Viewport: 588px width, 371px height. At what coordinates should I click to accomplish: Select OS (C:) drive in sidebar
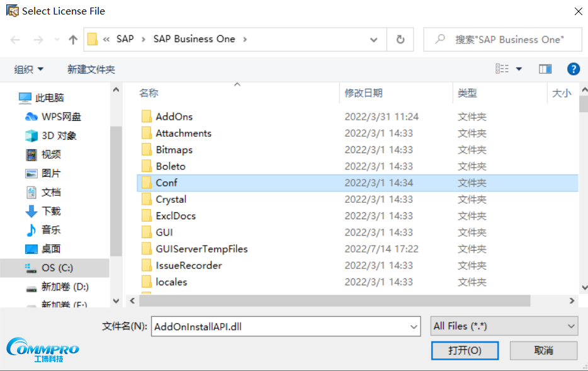(57, 268)
